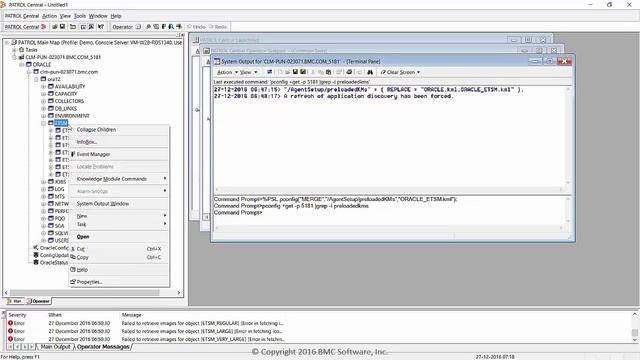Click the small icon right of Operator label

point(138,27)
